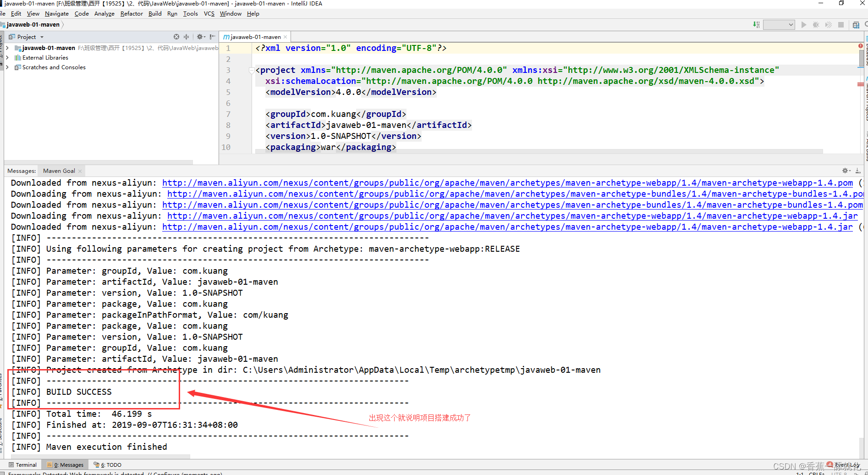
Task: Expand the External Libraries node
Action: click(7, 57)
